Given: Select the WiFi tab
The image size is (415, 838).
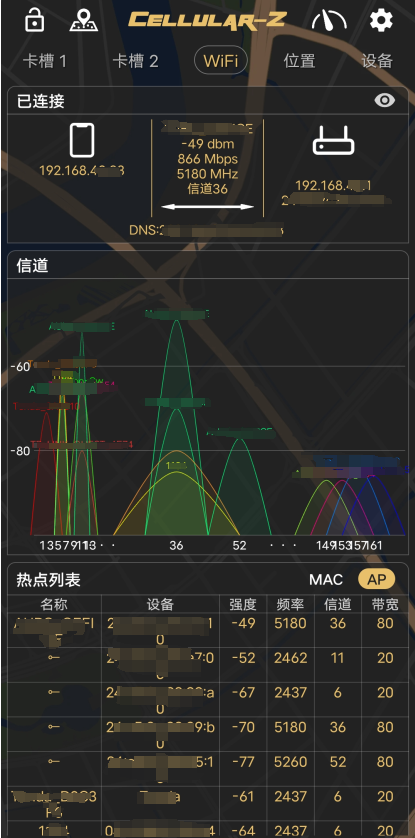Looking at the screenshot, I should 221,60.
